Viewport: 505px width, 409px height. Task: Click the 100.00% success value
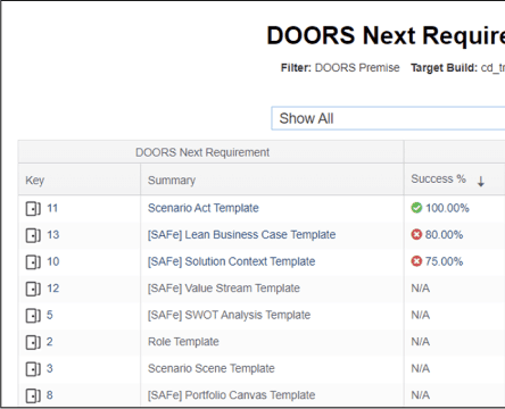pos(447,208)
